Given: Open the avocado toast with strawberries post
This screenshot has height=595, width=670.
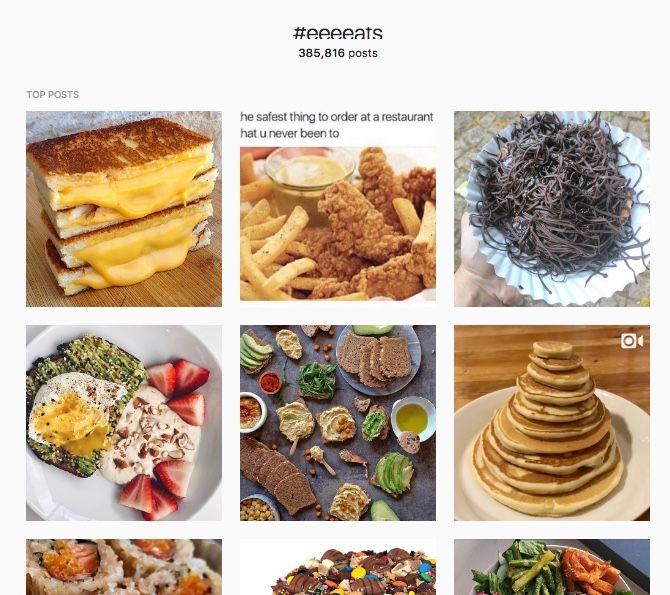Looking at the screenshot, I should point(124,423).
